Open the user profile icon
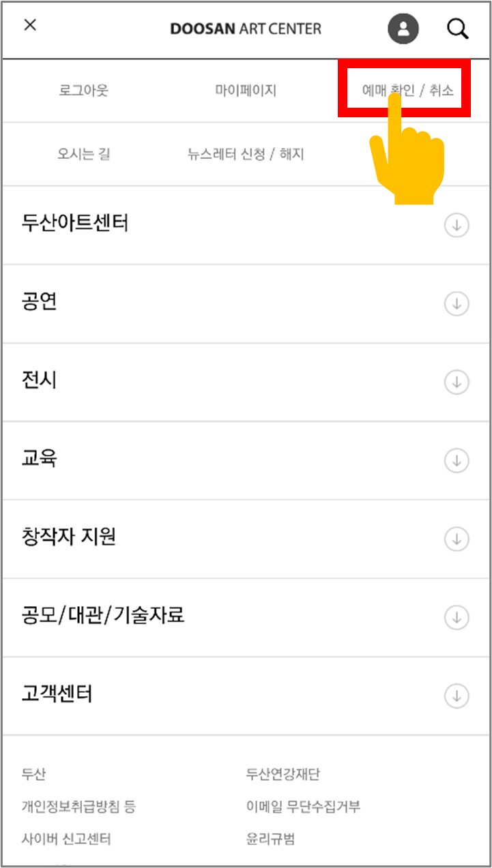The image size is (492, 868). (403, 29)
